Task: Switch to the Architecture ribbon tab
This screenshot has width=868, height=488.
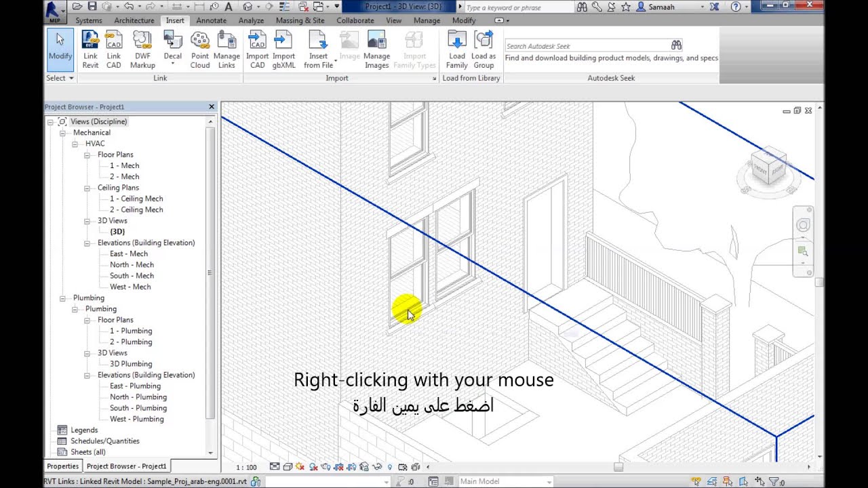Action: pyautogui.click(x=134, y=20)
